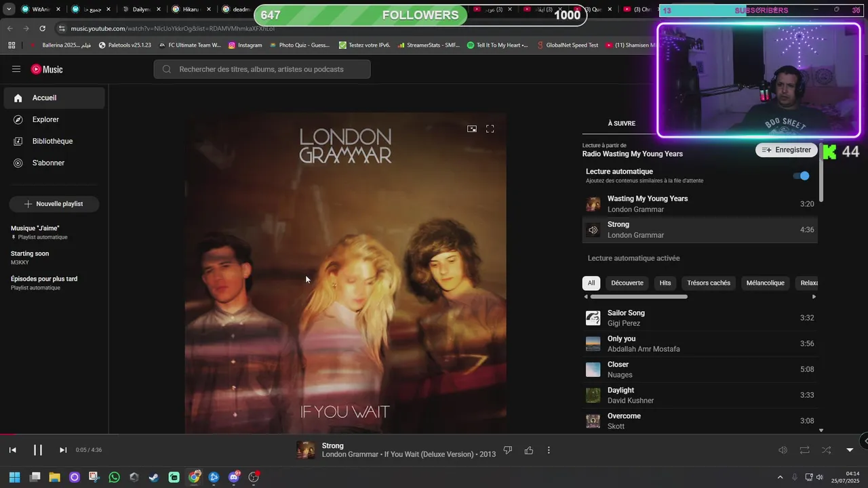Show hidden system tray icons
The image size is (868, 488).
tap(780, 477)
